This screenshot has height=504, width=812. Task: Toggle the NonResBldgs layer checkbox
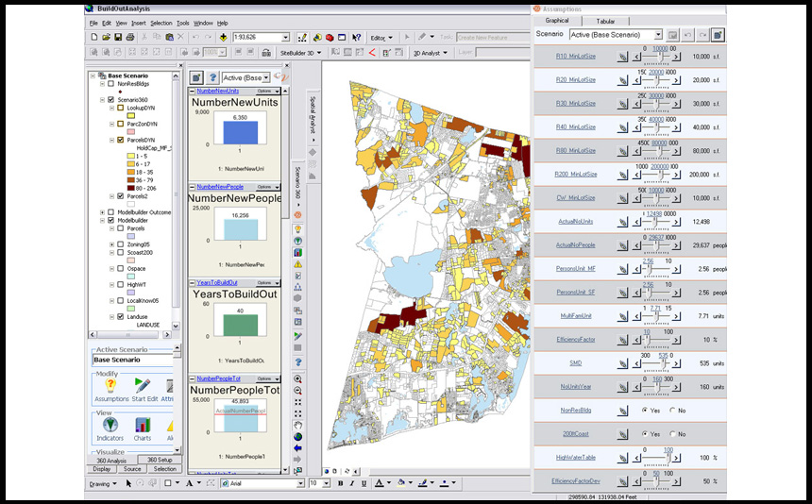[x=110, y=83]
